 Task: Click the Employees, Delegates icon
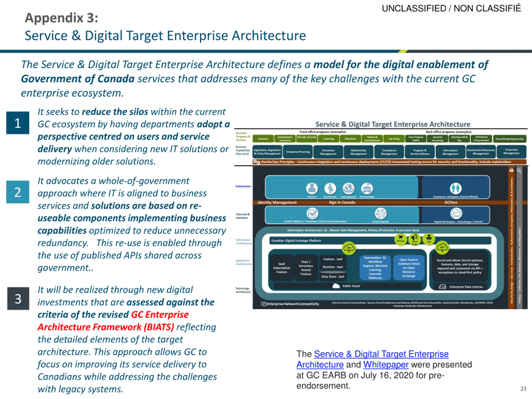pyautogui.click(x=456, y=188)
